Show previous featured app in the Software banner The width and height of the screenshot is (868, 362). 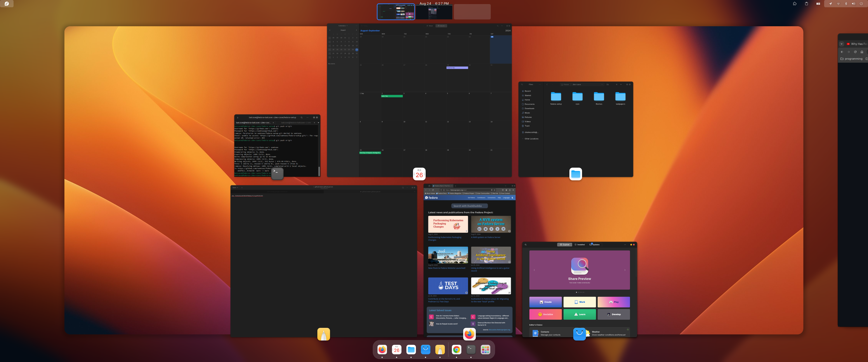[x=534, y=270]
